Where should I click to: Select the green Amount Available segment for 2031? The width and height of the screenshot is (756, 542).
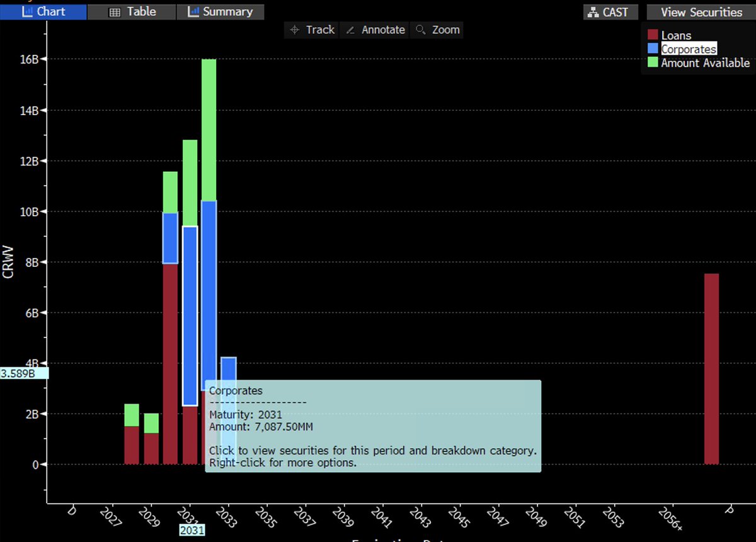click(x=190, y=183)
